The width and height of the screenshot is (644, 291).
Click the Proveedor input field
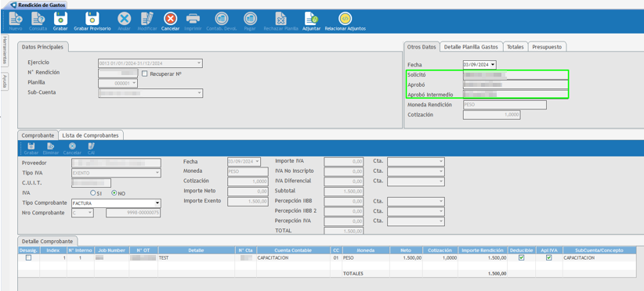[x=116, y=163]
